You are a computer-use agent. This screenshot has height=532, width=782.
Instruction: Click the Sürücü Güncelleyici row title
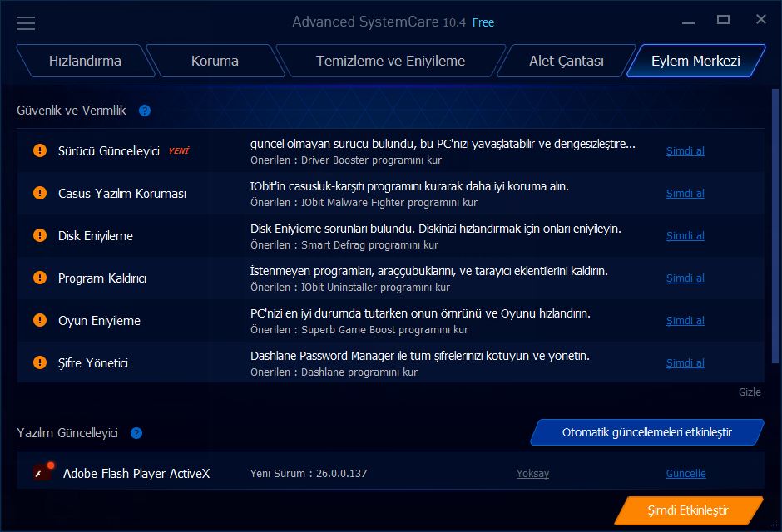tap(109, 151)
